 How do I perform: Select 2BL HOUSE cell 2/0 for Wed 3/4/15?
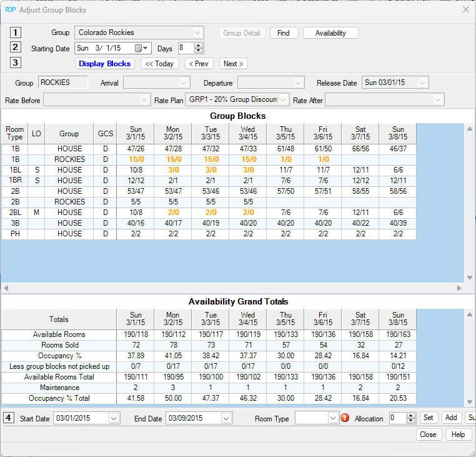tap(248, 213)
